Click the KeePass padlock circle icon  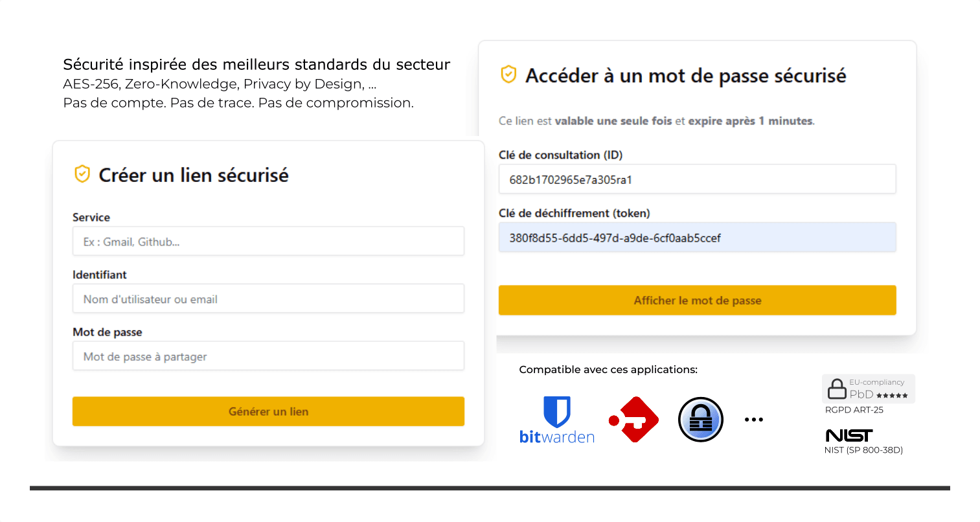(x=700, y=419)
